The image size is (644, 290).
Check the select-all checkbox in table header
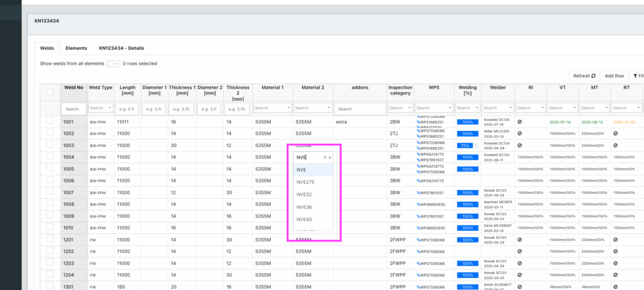[50, 92]
